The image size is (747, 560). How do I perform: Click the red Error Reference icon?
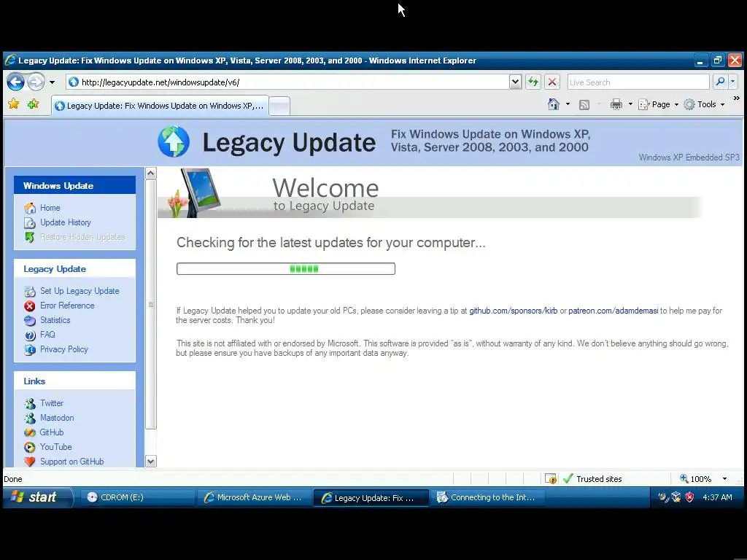coord(29,306)
